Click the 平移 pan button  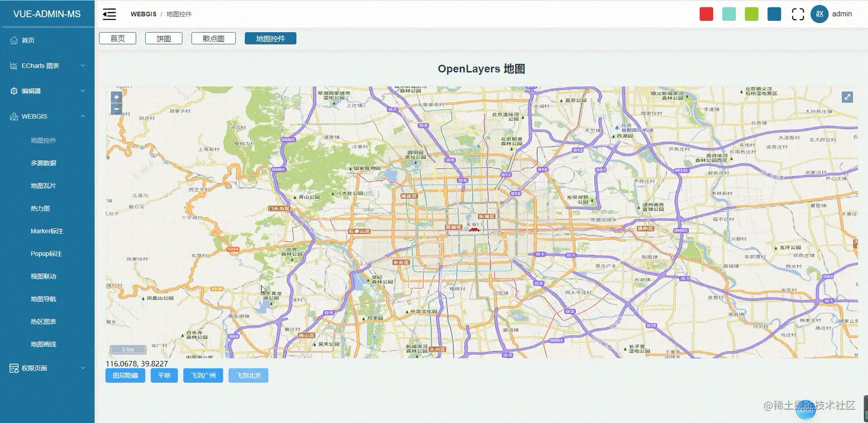[x=164, y=375]
